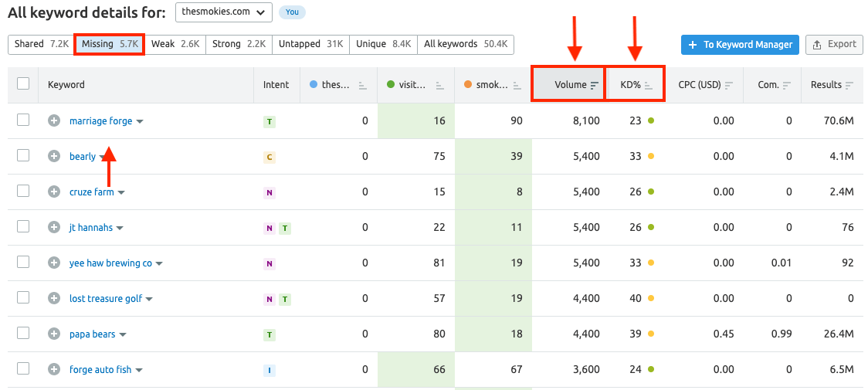Switch to Missing 5.7K tab
This screenshot has width=868, height=390.
coord(110,44)
